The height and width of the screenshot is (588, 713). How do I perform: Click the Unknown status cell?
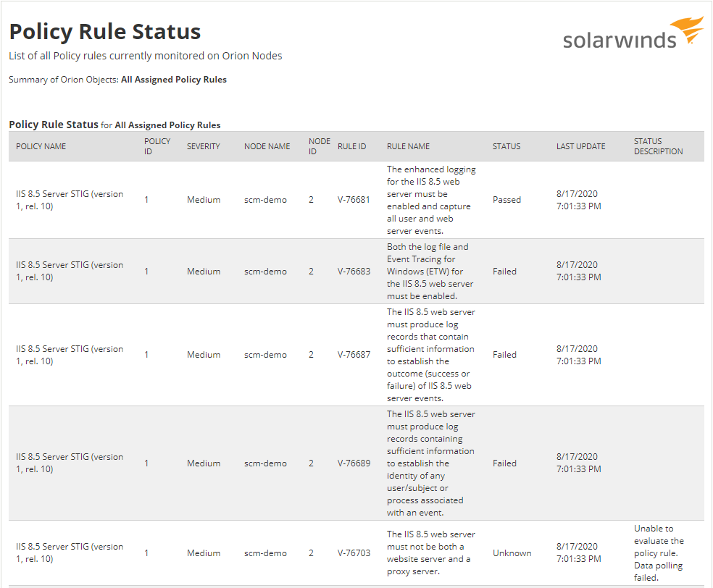coord(512,553)
